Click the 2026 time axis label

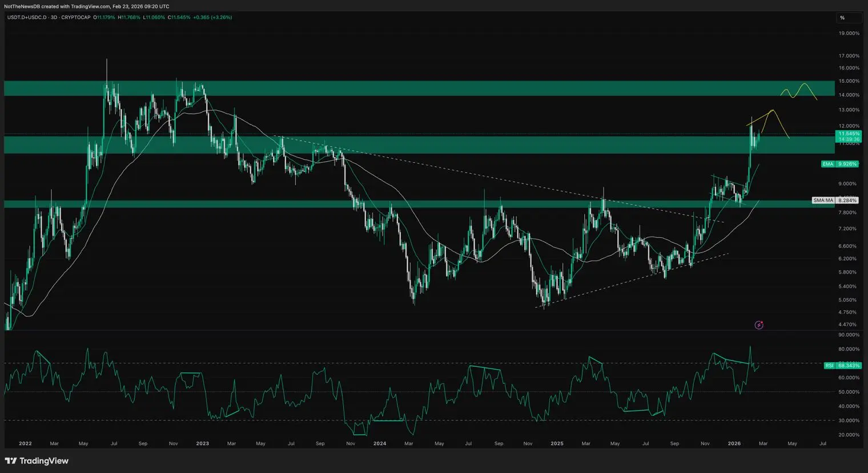(x=734, y=443)
